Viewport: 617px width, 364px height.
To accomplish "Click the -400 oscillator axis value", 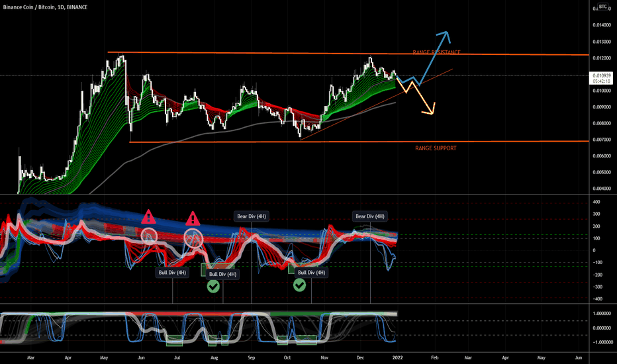I will pyautogui.click(x=597, y=299).
